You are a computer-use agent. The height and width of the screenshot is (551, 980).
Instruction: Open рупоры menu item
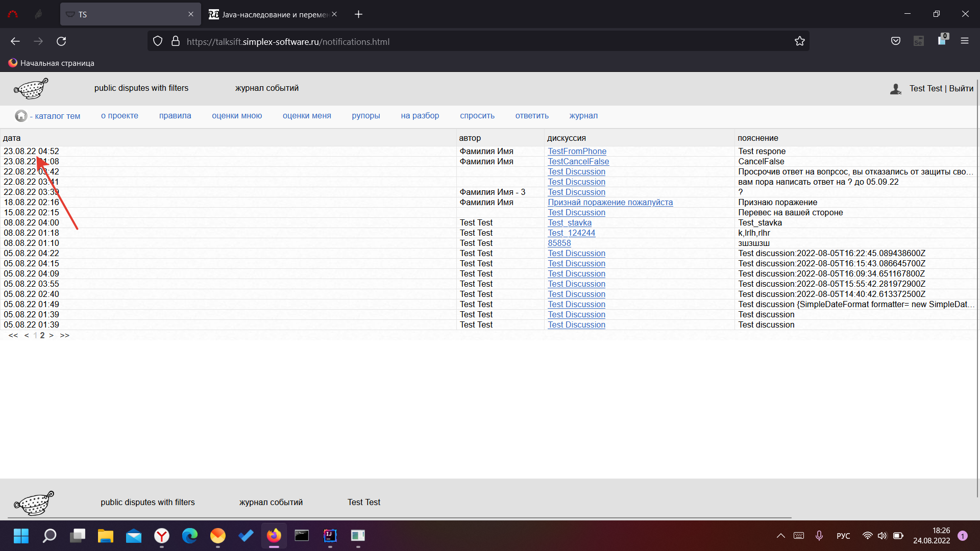click(x=366, y=116)
